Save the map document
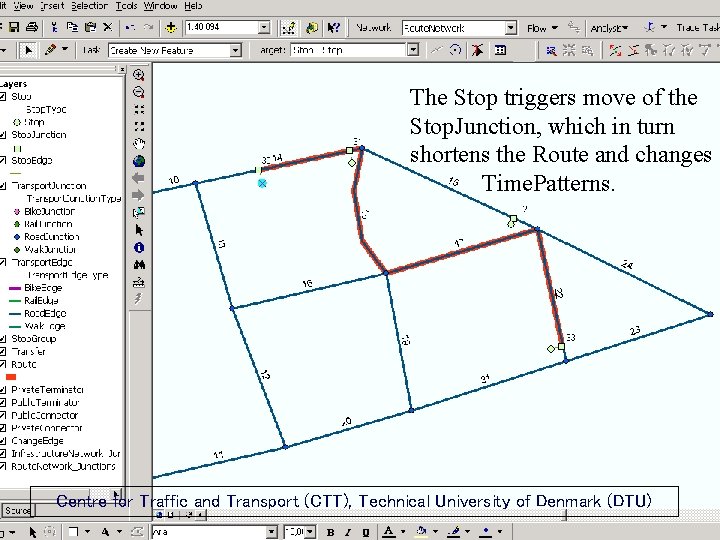720x540 pixels. click(x=14, y=28)
